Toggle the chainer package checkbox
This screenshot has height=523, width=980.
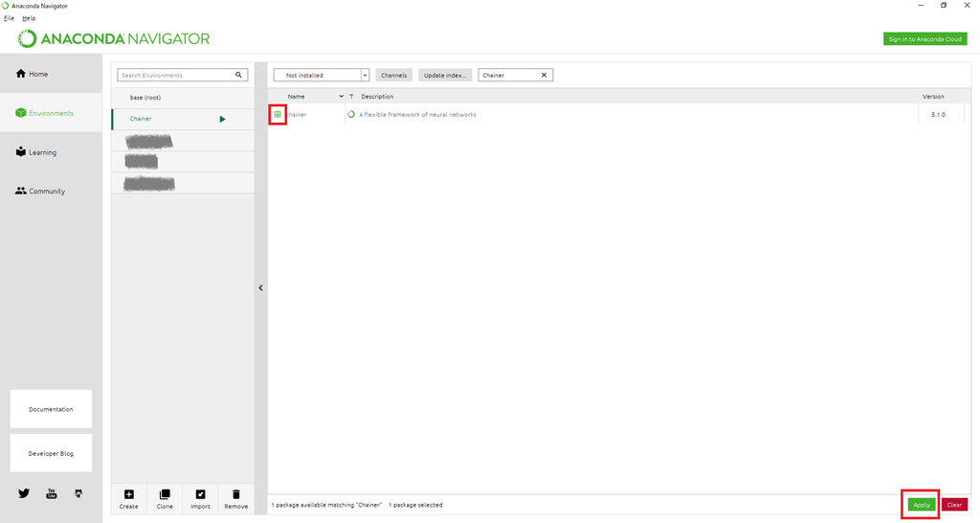coord(278,115)
